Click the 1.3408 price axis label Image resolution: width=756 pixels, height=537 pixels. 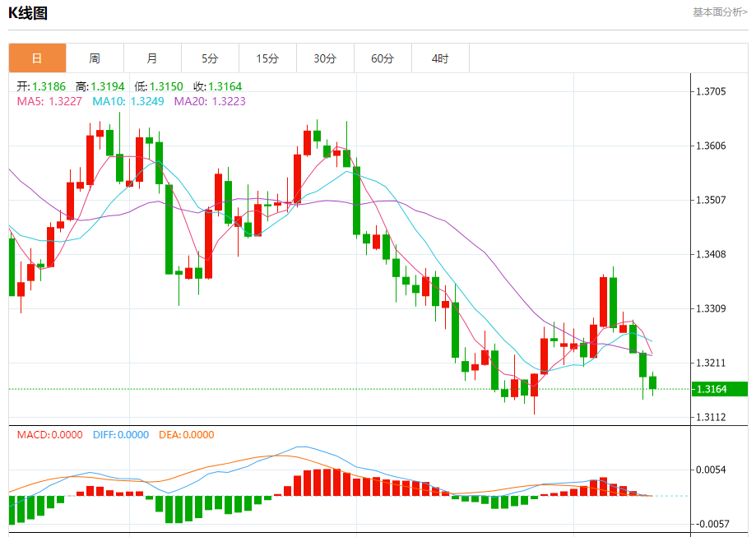(x=711, y=254)
